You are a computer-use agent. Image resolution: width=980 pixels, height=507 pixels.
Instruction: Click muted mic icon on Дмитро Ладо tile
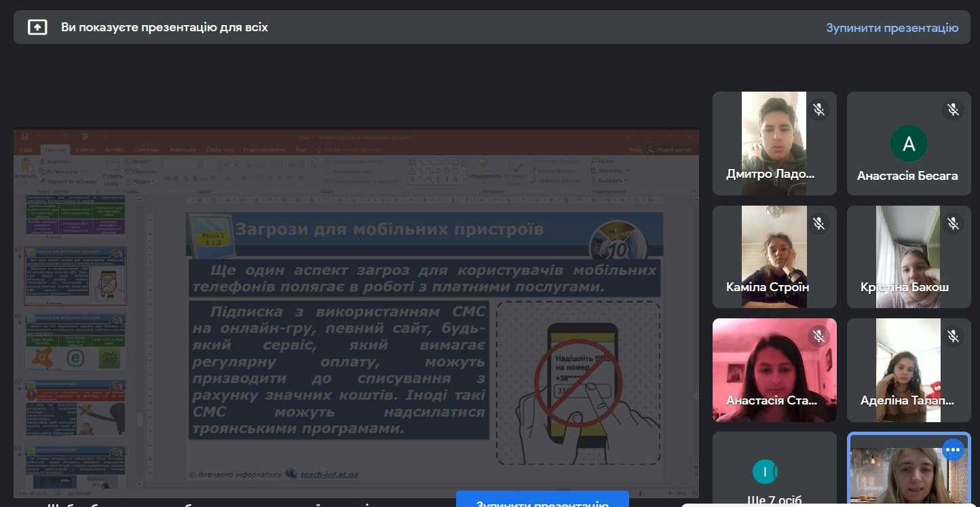tap(818, 109)
